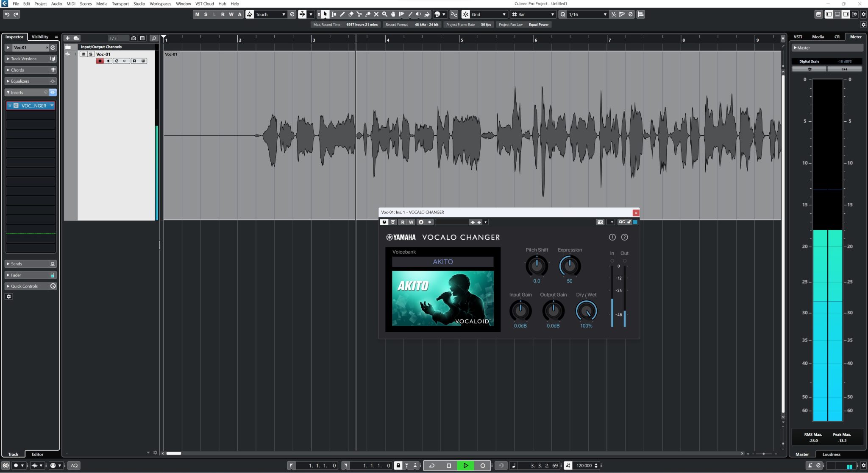Open the Project Zoom presets magnifier icon
The height and width of the screenshot is (473, 868).
tap(154, 38)
